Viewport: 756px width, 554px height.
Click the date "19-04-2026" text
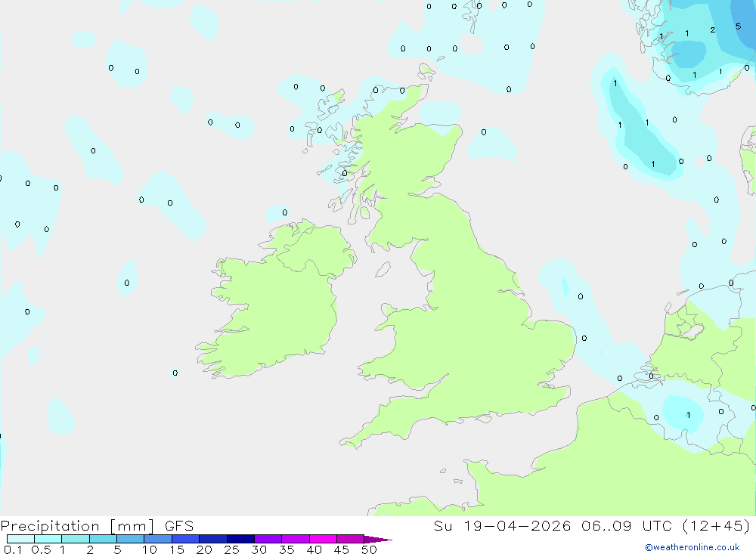[517, 525]
